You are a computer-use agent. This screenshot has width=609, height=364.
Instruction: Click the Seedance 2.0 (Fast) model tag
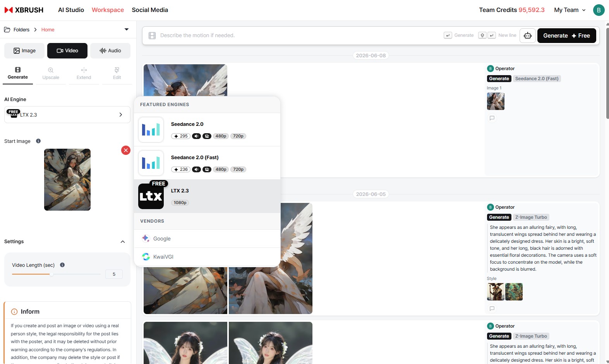[537, 79]
